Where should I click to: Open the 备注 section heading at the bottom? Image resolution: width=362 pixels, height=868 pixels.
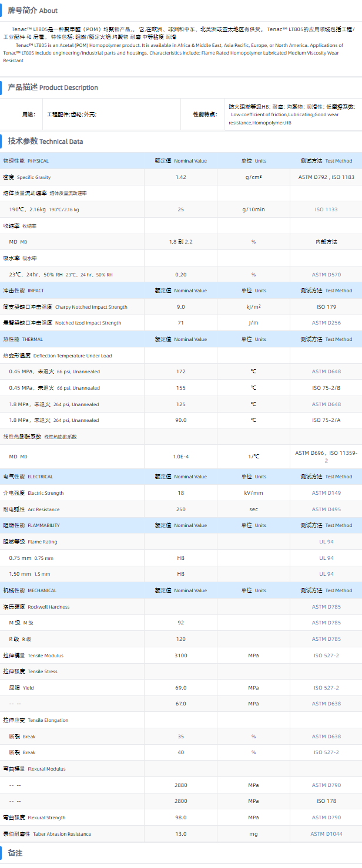(x=15, y=853)
